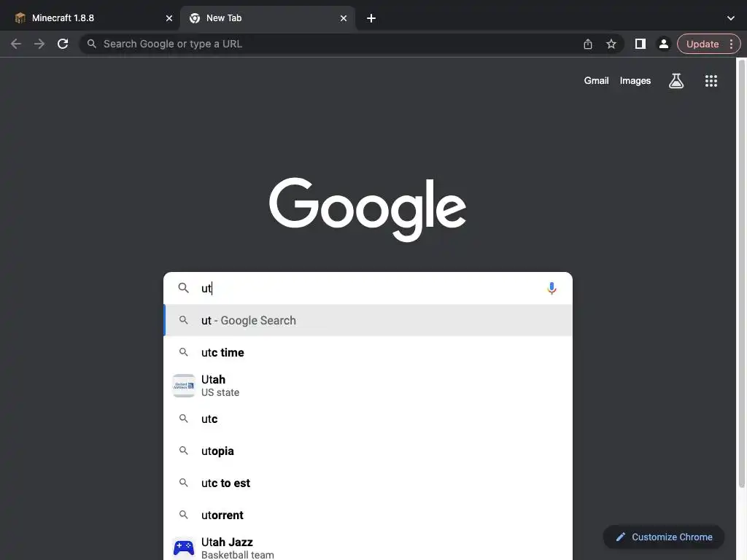Close the Minecraft 1.8.8 tab

[x=169, y=18]
